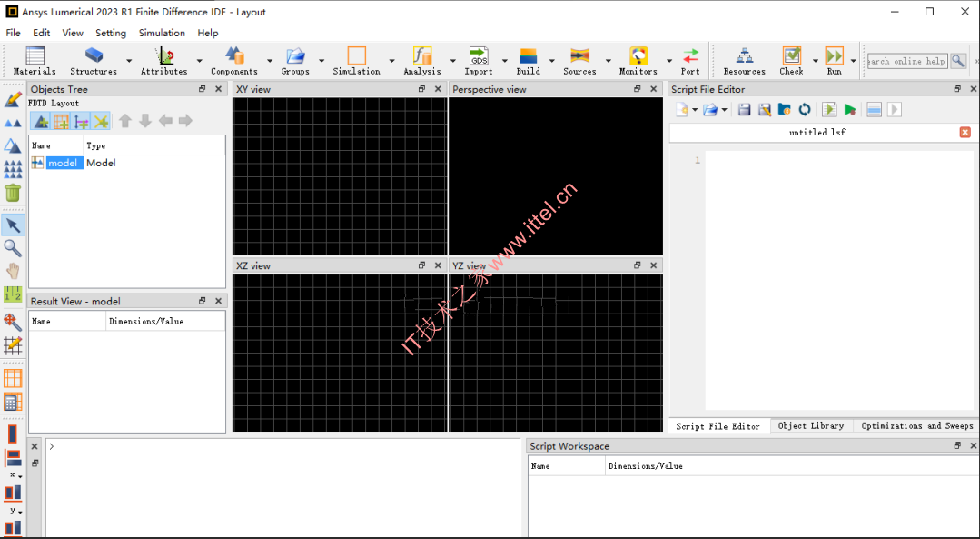Open the x align dropdown in left toolbar

pos(15,475)
